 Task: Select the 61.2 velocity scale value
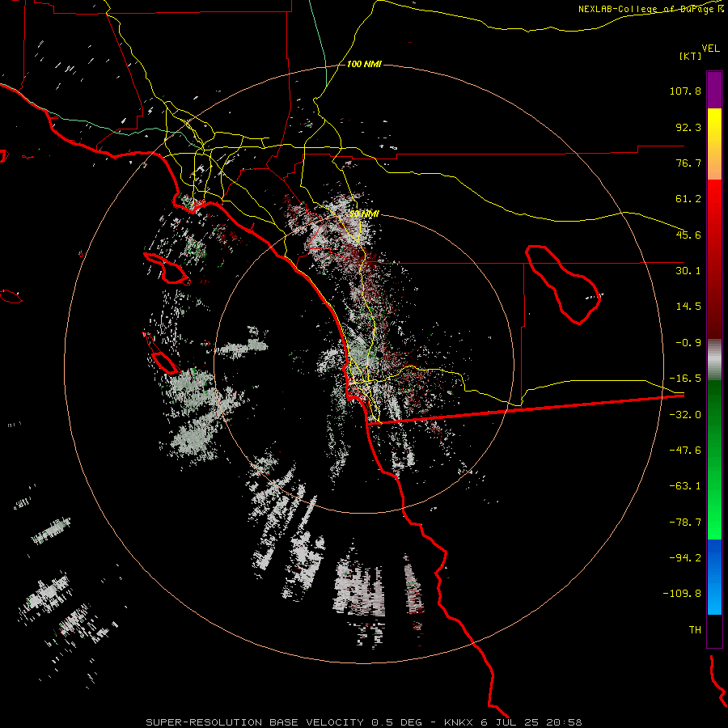tap(688, 199)
